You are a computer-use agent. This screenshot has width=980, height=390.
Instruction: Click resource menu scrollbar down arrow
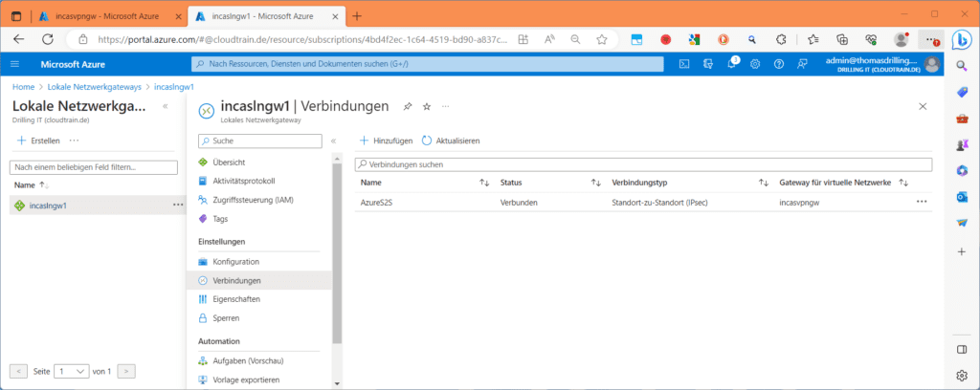coord(337,383)
